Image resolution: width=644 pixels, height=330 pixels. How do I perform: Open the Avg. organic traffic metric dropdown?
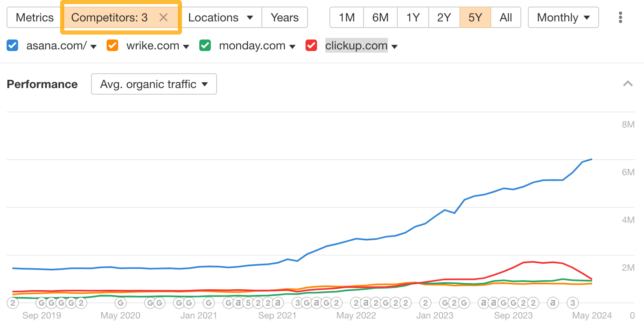coord(154,84)
